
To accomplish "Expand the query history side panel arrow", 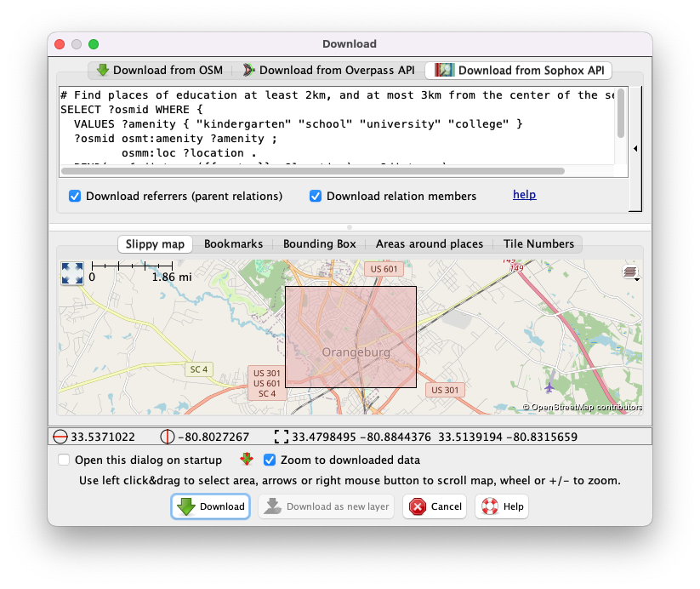I will click(635, 148).
